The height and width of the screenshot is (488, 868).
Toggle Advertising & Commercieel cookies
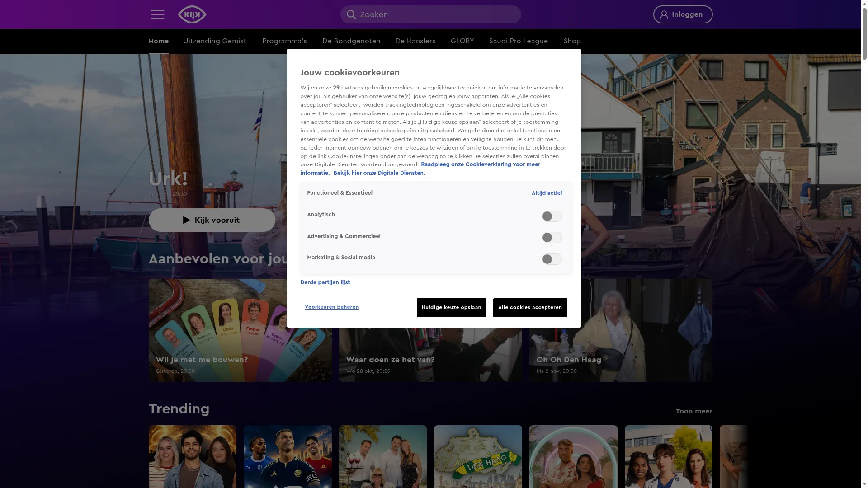[x=552, y=237]
